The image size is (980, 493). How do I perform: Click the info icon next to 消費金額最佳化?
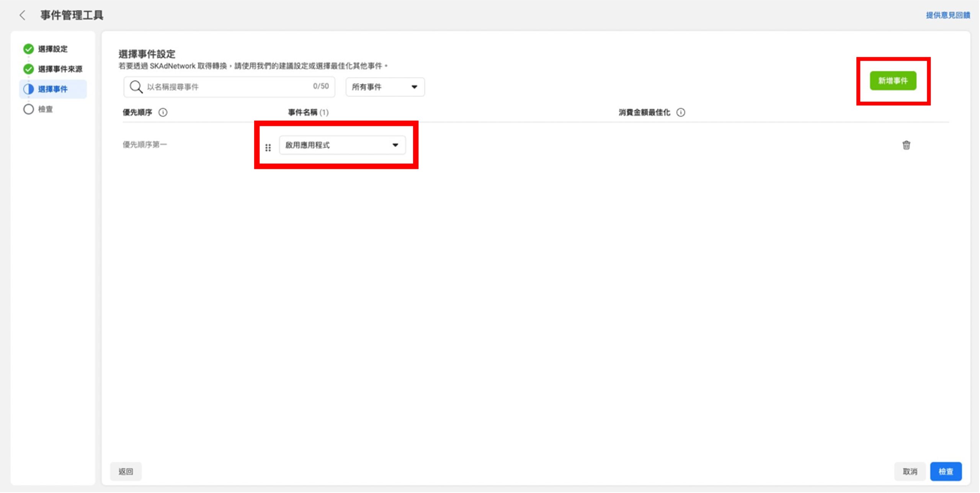[x=681, y=113]
